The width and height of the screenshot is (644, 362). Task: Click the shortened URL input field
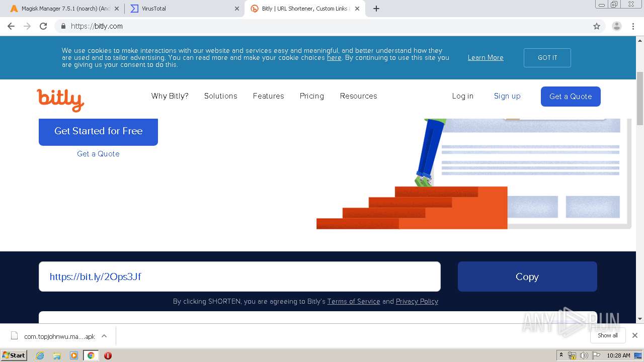coord(239,277)
